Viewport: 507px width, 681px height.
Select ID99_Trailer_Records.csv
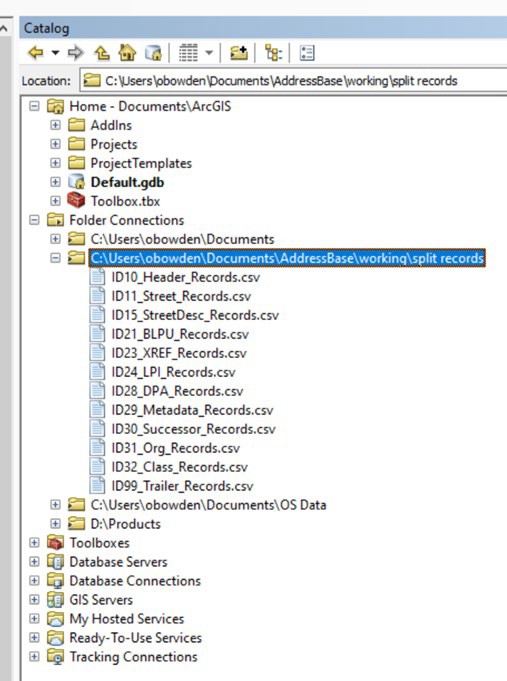[182, 486]
